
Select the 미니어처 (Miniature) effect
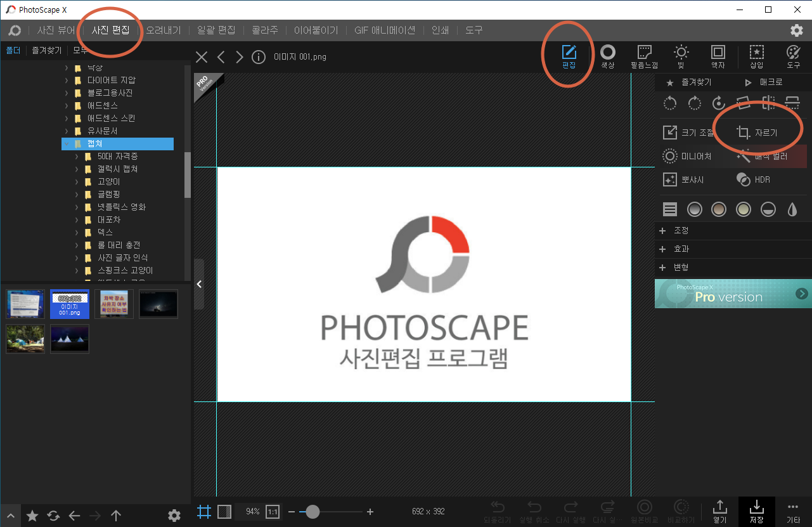(687, 156)
